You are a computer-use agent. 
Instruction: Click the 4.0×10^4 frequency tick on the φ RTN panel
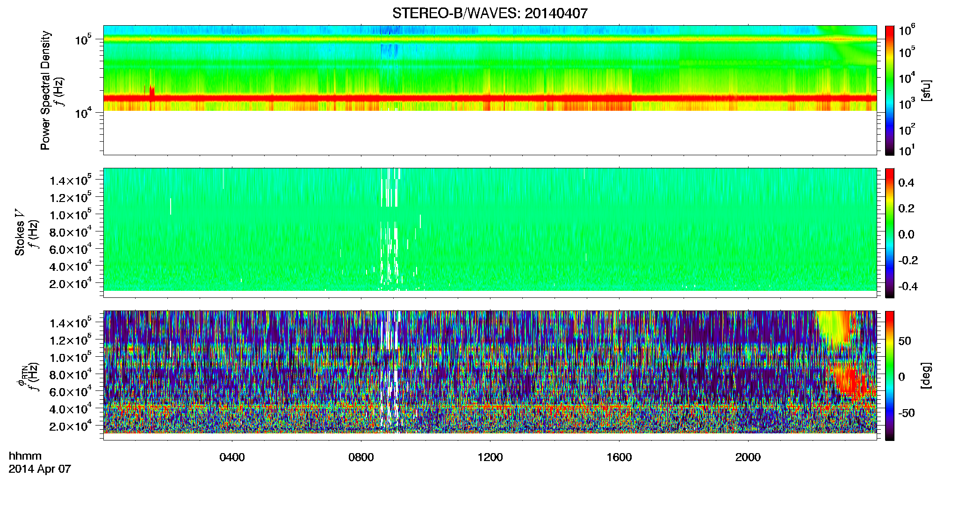pyautogui.click(x=71, y=409)
